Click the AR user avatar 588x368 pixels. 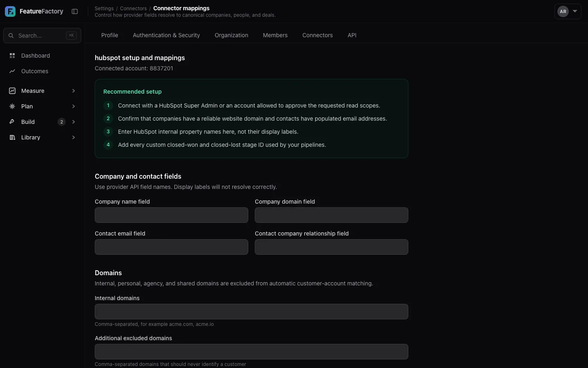(563, 11)
